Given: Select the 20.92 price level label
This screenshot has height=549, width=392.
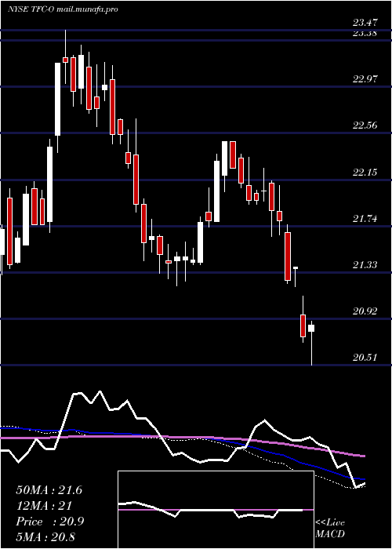Looking at the screenshot, I should point(365,311).
